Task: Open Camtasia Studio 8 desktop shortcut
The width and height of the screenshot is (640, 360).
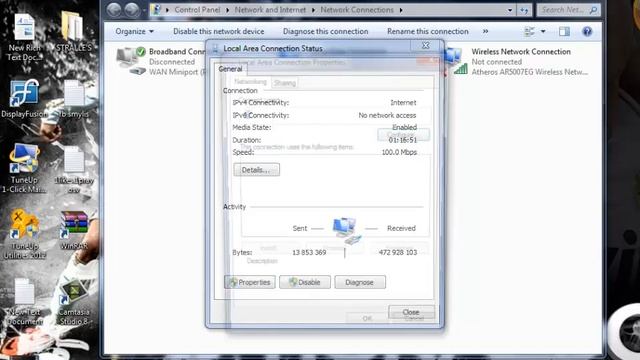Action: click(x=74, y=302)
